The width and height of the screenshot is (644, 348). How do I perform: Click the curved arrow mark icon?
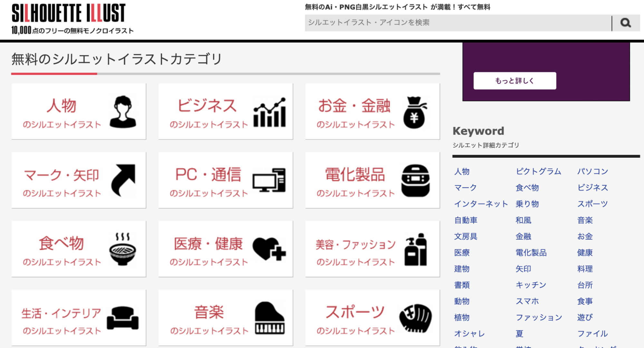tap(123, 180)
